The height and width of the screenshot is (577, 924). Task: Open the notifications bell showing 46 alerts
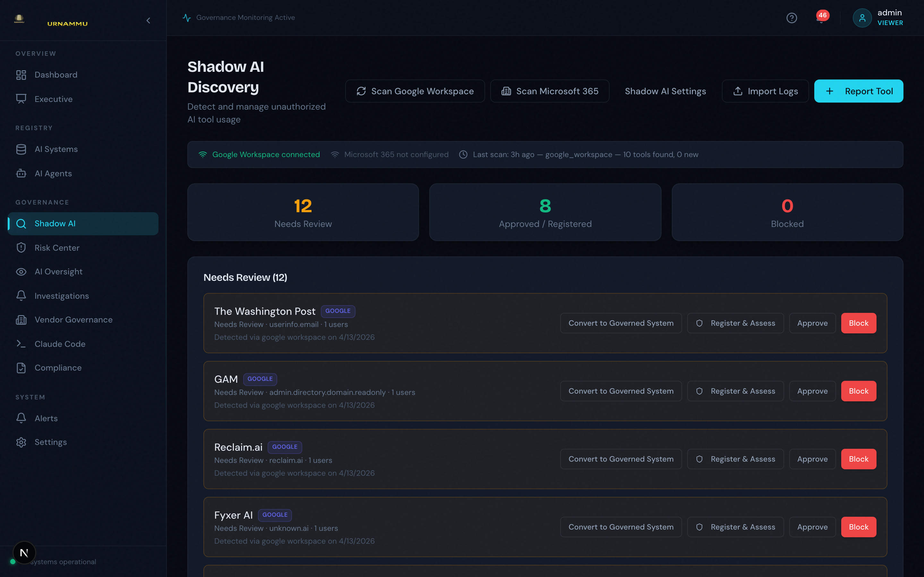coord(821,18)
